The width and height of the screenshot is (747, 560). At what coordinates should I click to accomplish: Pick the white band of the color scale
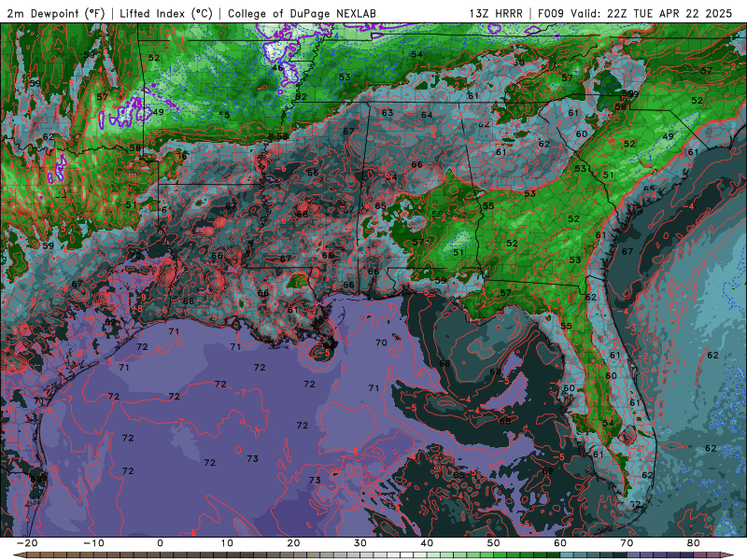[407, 555]
